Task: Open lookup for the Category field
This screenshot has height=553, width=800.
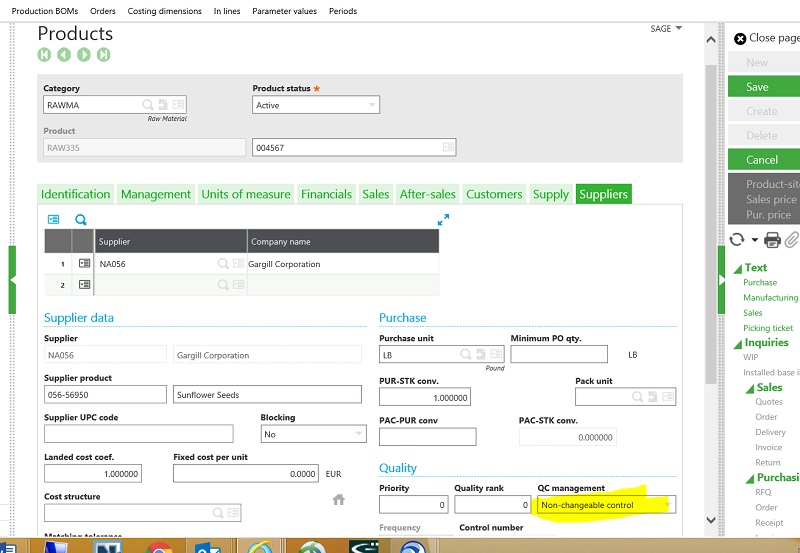Action: 147,104
